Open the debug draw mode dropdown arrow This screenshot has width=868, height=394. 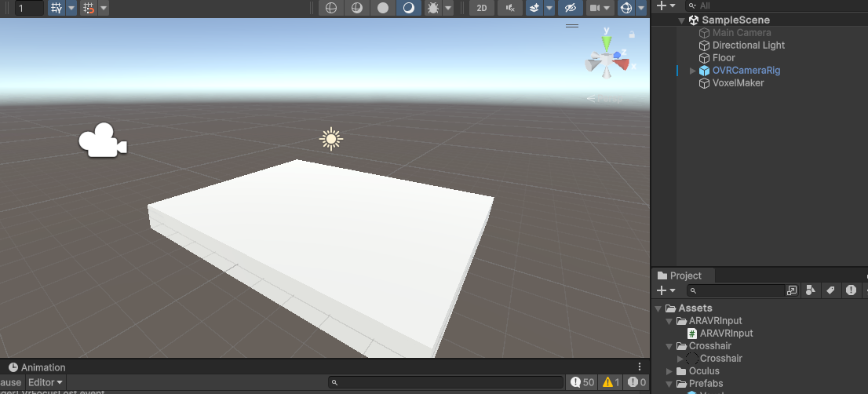(448, 8)
